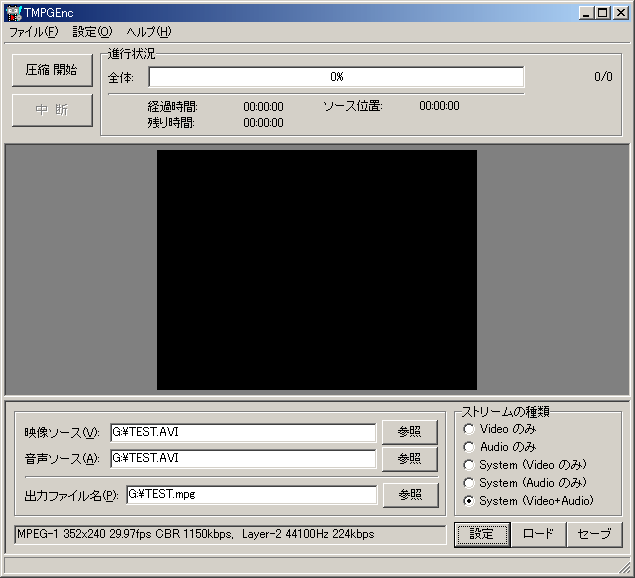Image resolution: width=635 pixels, height=578 pixels.
Task: Select System (Audio のみ) option
Action: tap(525, 483)
